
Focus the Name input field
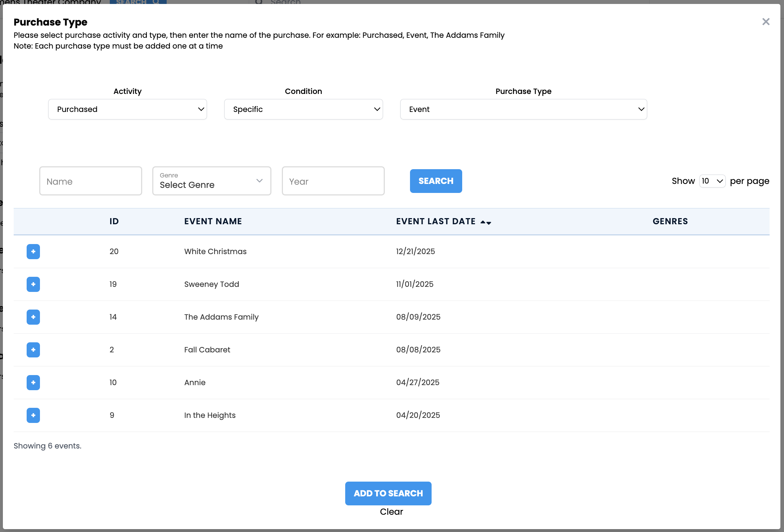90,181
